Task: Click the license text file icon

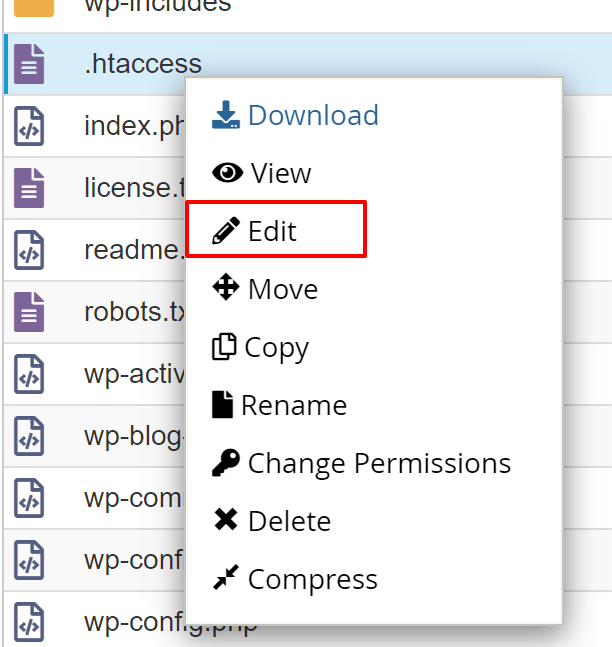Action: pyautogui.click(x=30, y=187)
